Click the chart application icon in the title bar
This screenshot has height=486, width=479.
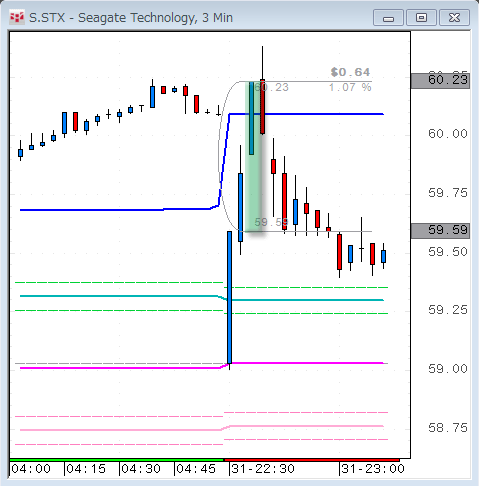(x=17, y=17)
